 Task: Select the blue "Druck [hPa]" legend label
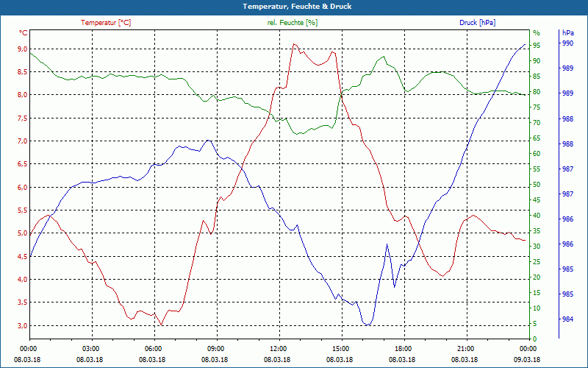pyautogui.click(x=477, y=23)
